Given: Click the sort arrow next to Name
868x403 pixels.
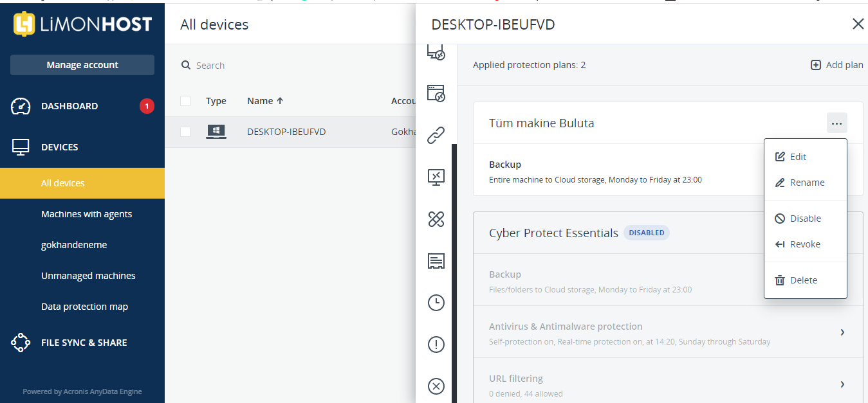Looking at the screenshot, I should click(280, 101).
